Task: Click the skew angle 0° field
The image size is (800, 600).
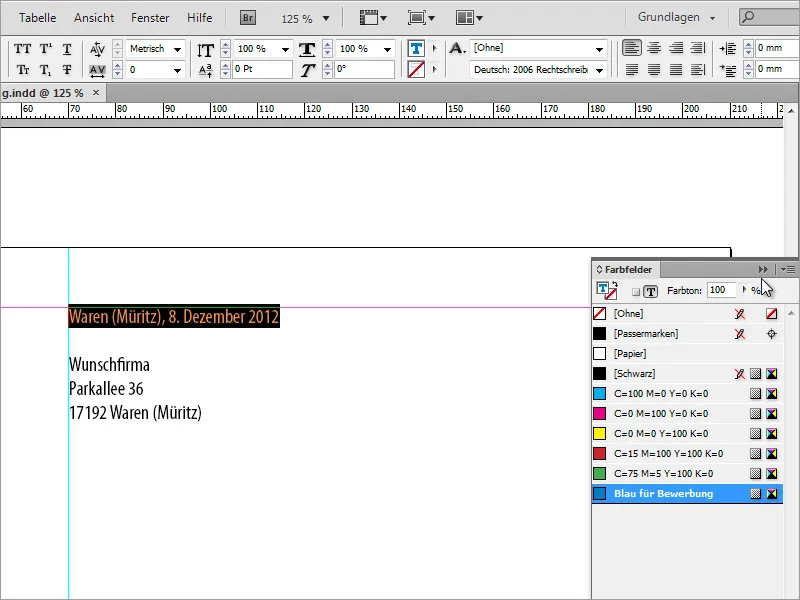Action: pos(364,69)
